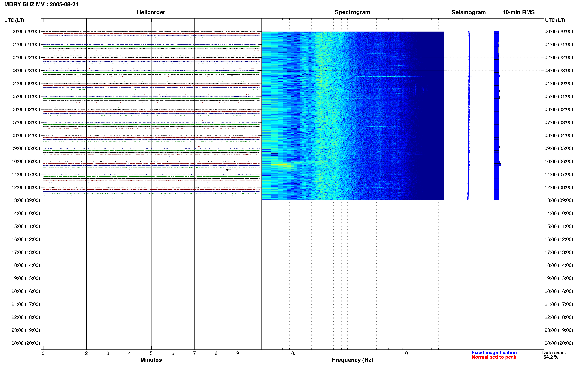
Task: Click the 10-min RMS heading
Action: click(x=518, y=12)
